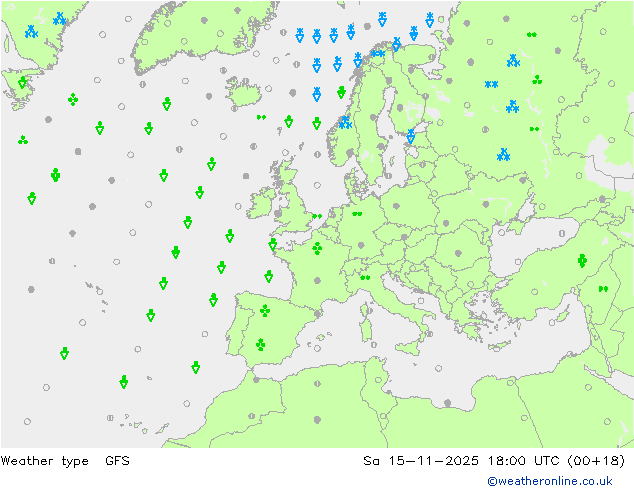Click the rain shower symbol at Brittany's coast

click(x=273, y=244)
